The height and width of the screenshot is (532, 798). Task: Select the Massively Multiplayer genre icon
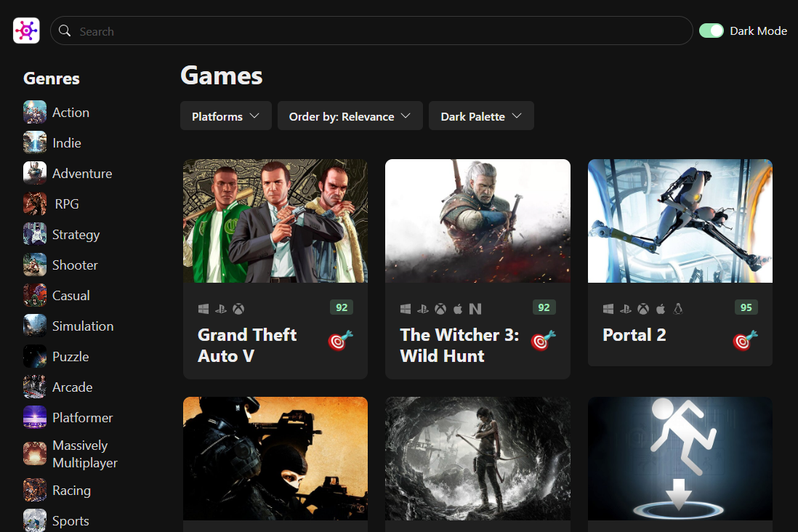(35, 454)
